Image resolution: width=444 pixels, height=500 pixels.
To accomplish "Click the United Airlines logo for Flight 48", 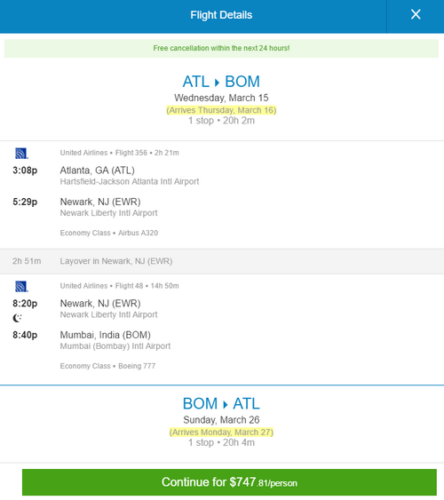I will (21, 286).
